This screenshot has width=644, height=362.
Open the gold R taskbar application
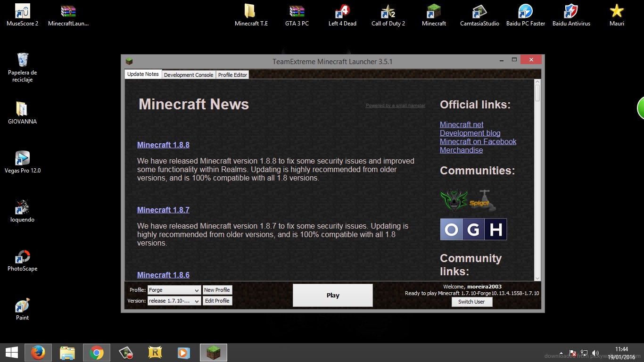tap(155, 353)
